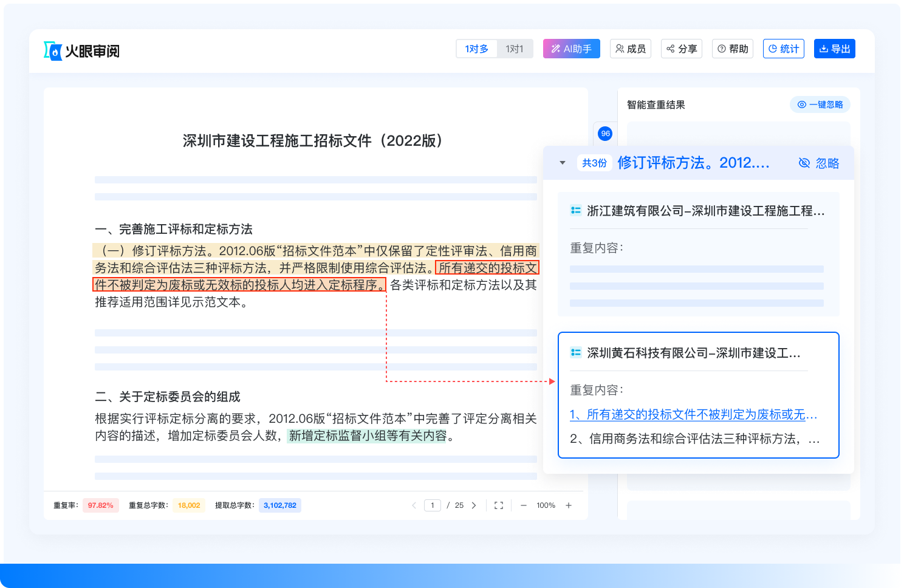Viewport: 904px width, 588px height.
Task: Click the 3,102,782 extracted word count
Action: [x=280, y=505]
